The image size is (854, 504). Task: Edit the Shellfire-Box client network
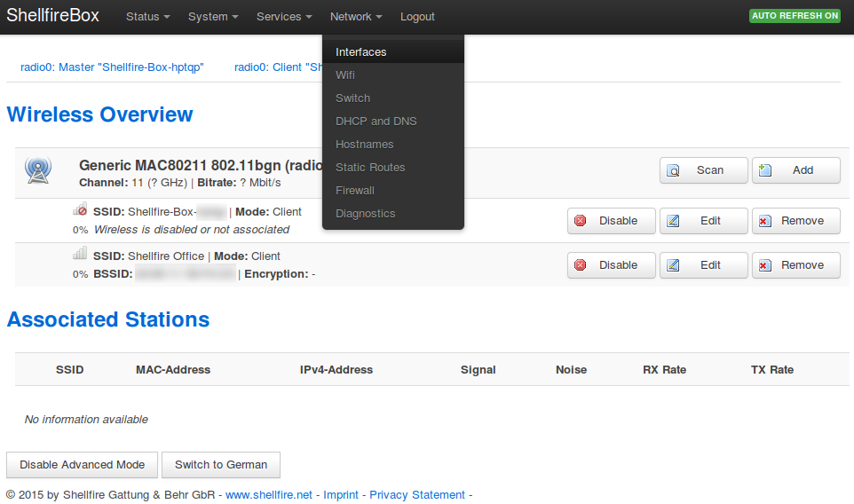(x=704, y=221)
